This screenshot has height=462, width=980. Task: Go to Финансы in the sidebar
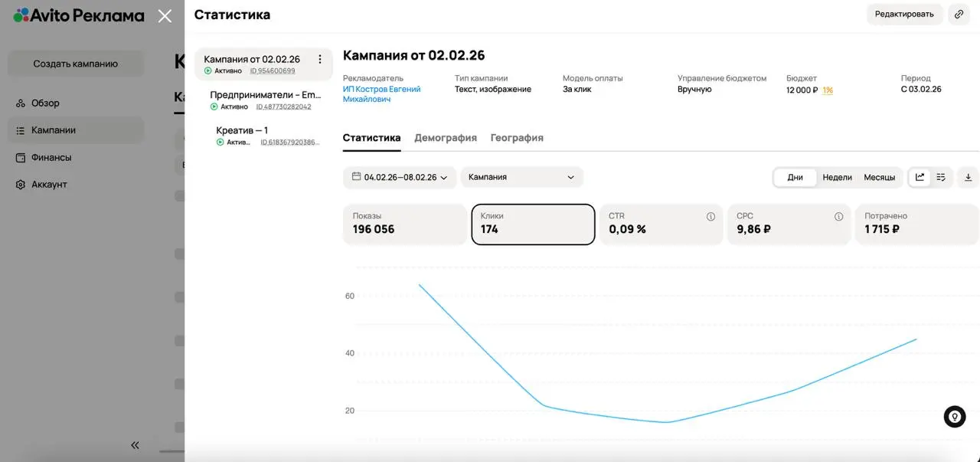point(76,158)
